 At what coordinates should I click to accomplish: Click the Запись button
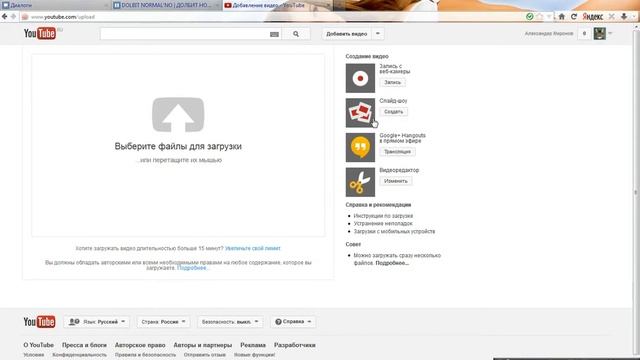click(393, 82)
